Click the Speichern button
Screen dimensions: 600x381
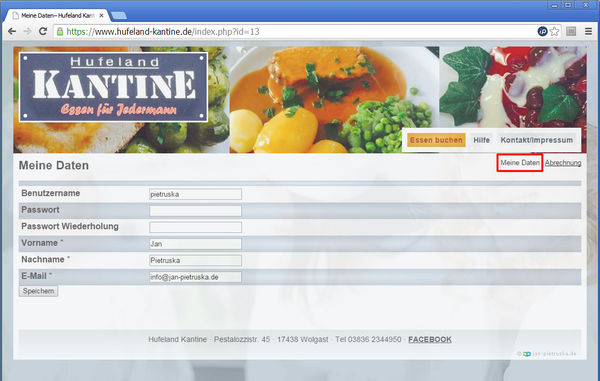point(38,291)
